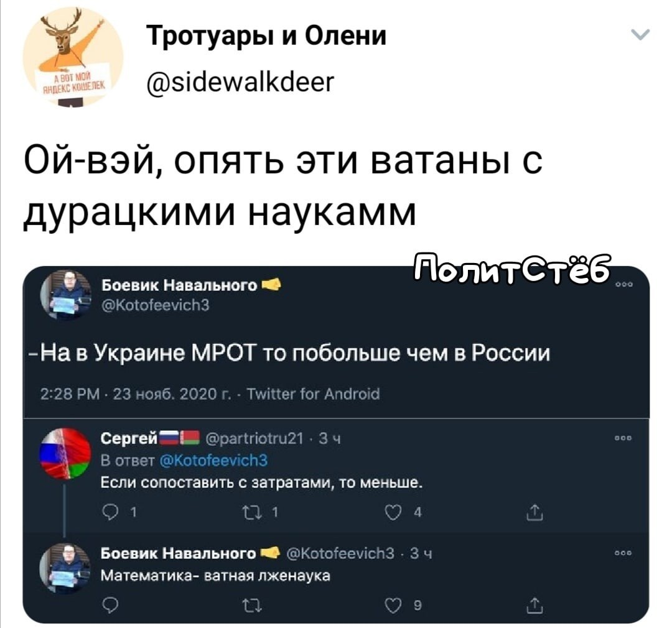Click the Twitter for Android source label
Image resolution: width=672 pixels, height=628 pixels.
(314, 394)
